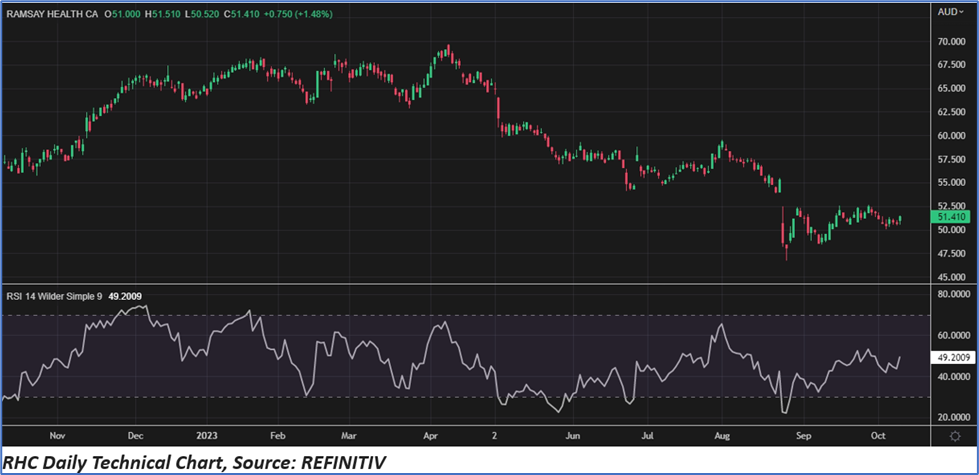The height and width of the screenshot is (475, 979).
Task: Click the Jun date axis label
Action: click(572, 436)
